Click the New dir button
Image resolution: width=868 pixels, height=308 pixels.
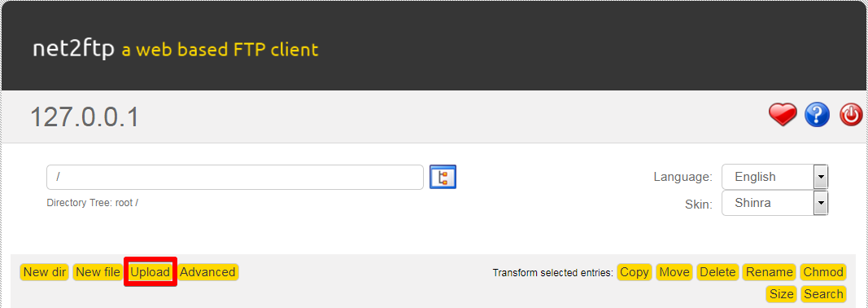pos(44,272)
